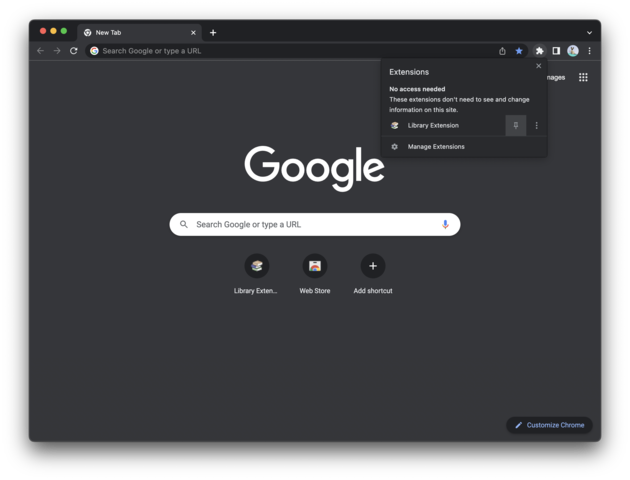The image size is (630, 480).
Task: Click the Manage Extensions gear icon
Action: (395, 147)
